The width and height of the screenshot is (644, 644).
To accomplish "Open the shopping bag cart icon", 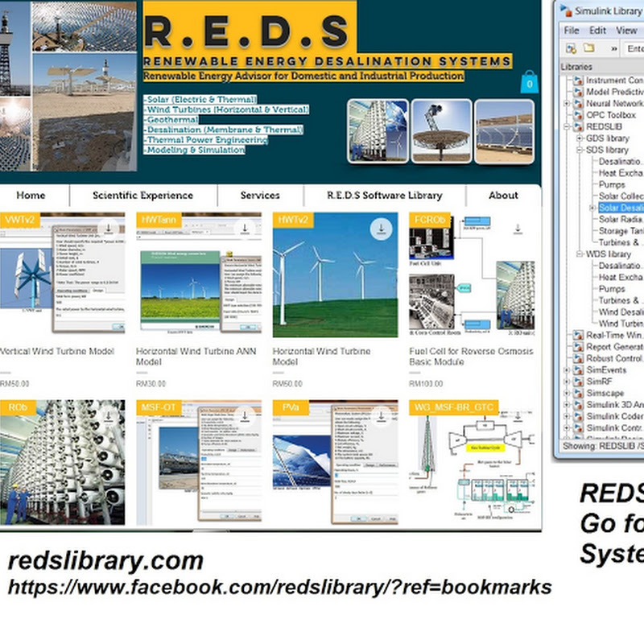I will click(530, 82).
